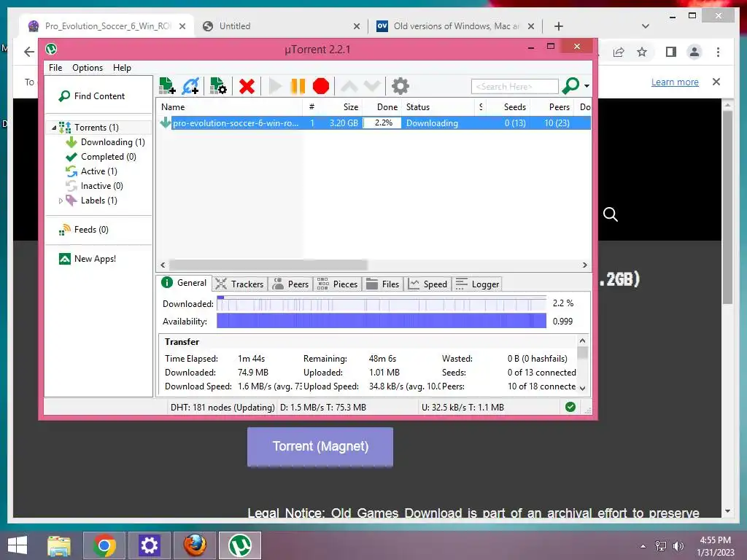Click the Learn more link in Chrome
Viewport: 747px width, 560px height.
click(x=675, y=82)
